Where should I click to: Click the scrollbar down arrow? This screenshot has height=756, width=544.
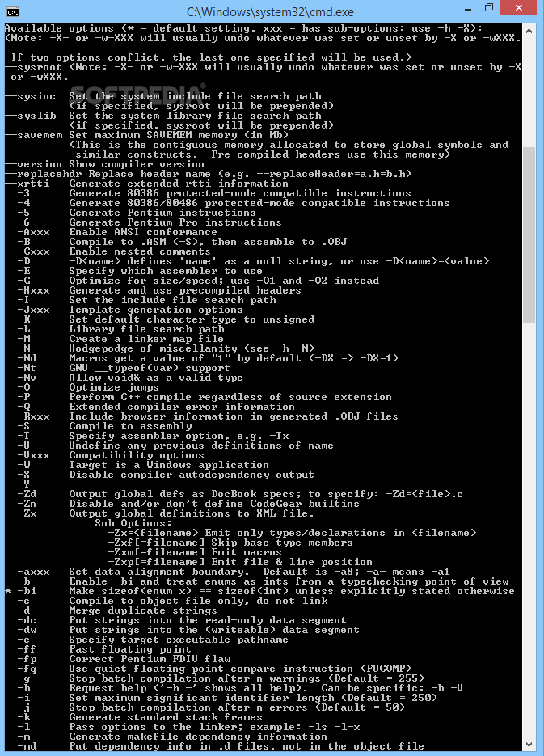pyautogui.click(x=529, y=745)
